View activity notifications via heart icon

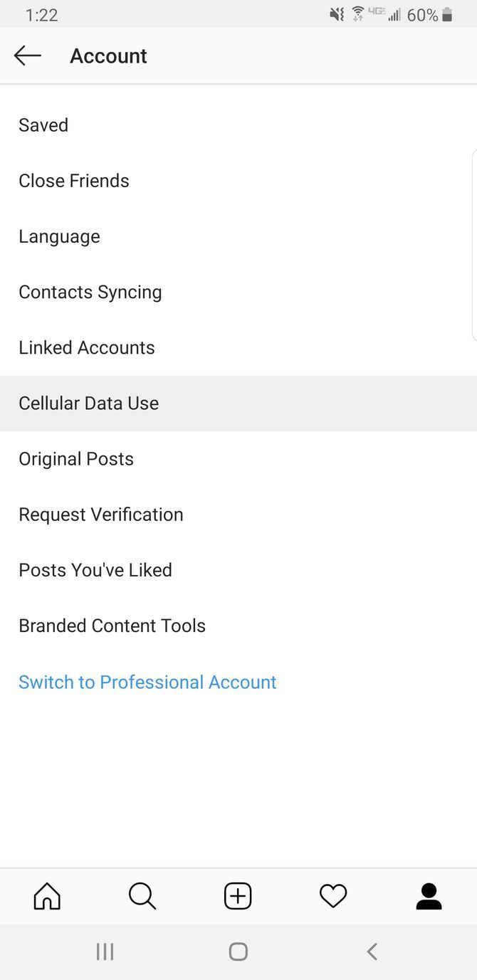coord(333,896)
